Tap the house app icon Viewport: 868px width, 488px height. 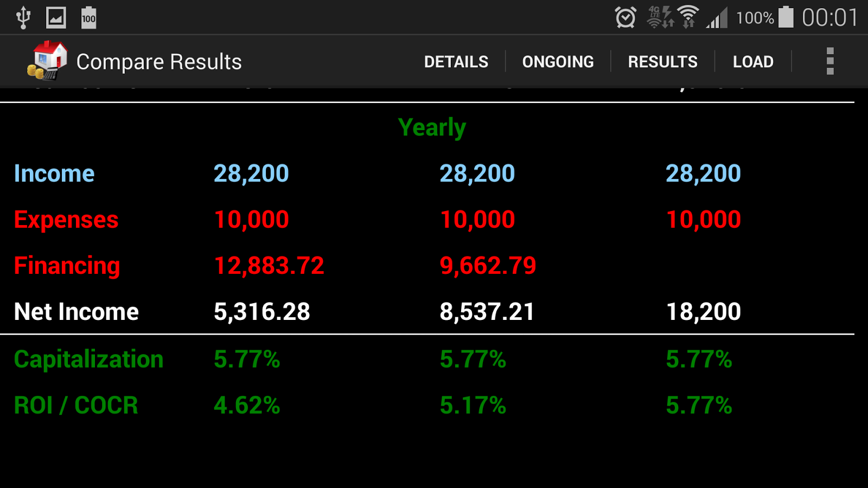48,61
